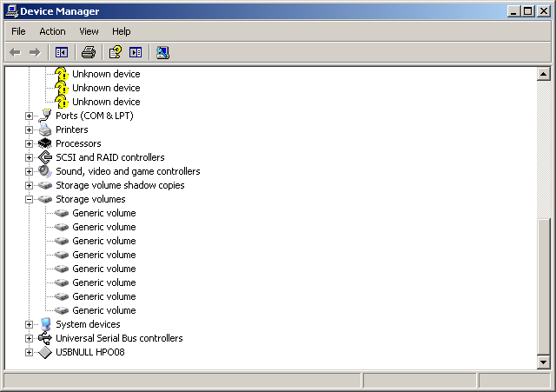Click the Printers category icon
Image resolution: width=556 pixels, height=392 pixels.
coord(45,130)
